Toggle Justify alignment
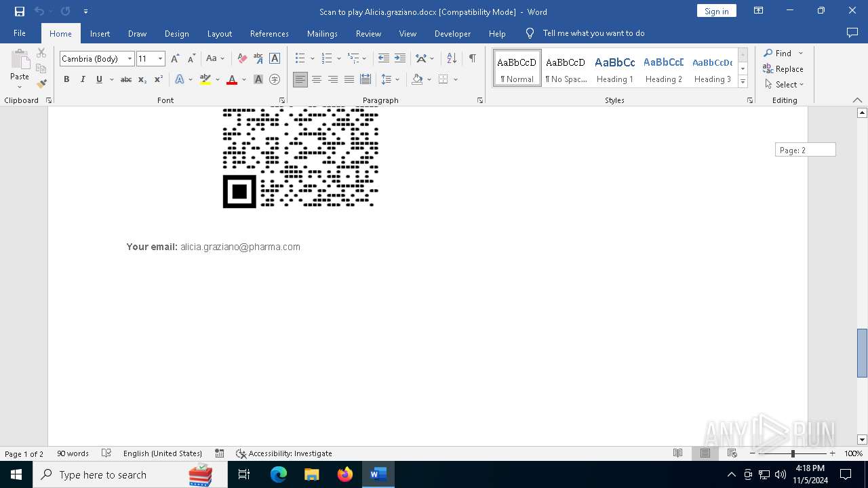This screenshot has width=868, height=488. click(x=349, y=79)
